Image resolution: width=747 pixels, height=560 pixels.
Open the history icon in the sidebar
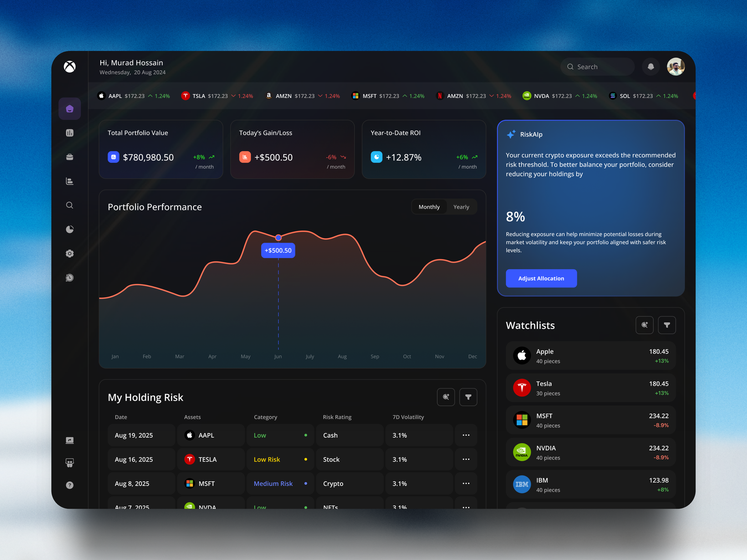click(70, 277)
